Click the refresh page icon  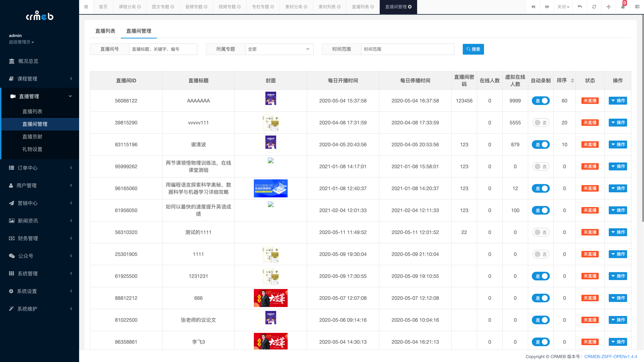click(594, 7)
